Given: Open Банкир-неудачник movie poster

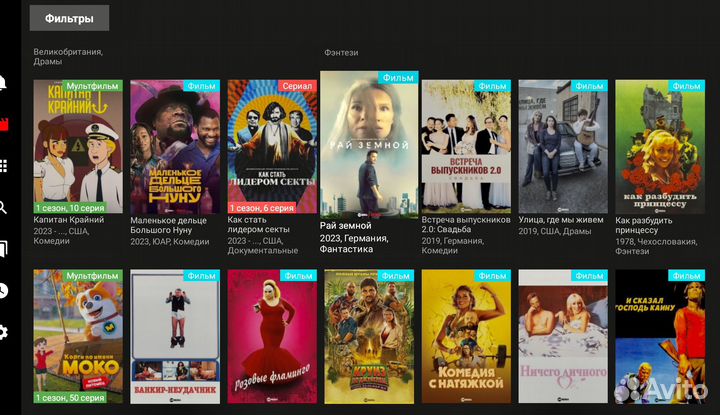Looking at the screenshot, I should click(175, 336).
